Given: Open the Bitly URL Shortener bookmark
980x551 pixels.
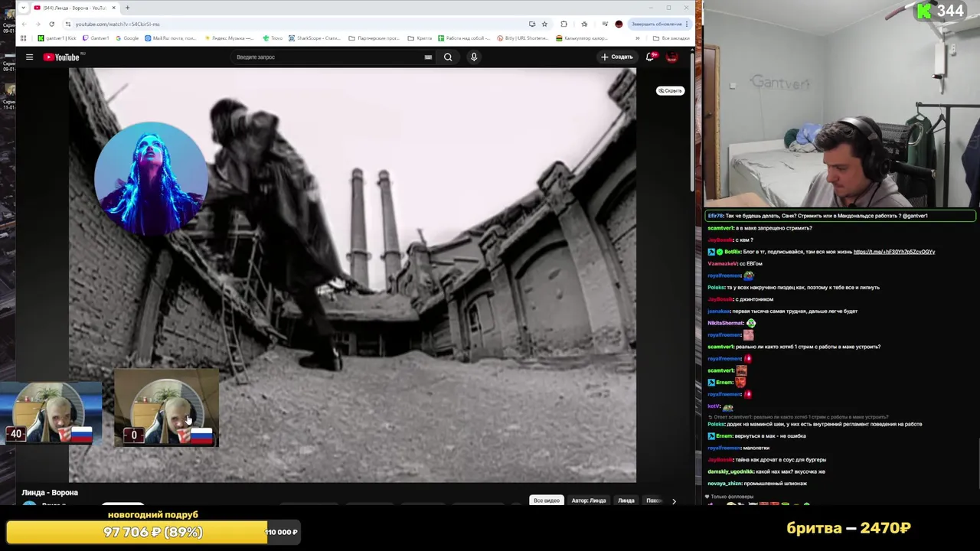Looking at the screenshot, I should coord(523,38).
